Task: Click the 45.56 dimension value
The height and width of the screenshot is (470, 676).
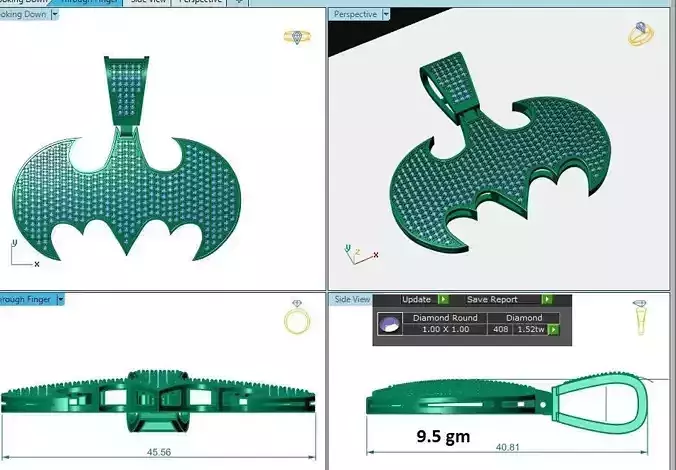Action: (x=159, y=452)
